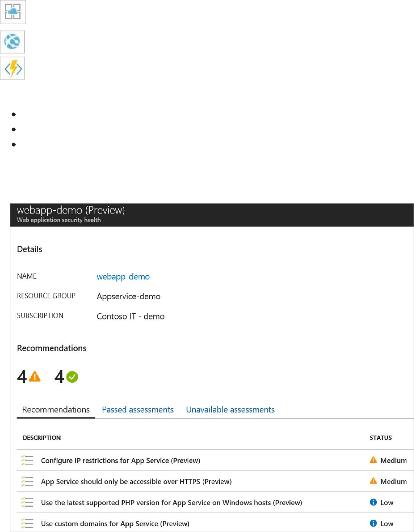Click the Recommendations section heading
The image size is (414, 532).
(52, 348)
